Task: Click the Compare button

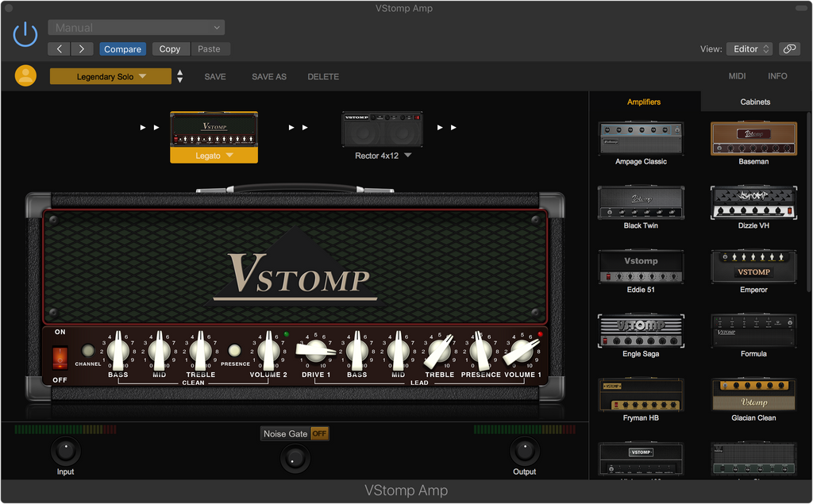Action: [x=122, y=49]
